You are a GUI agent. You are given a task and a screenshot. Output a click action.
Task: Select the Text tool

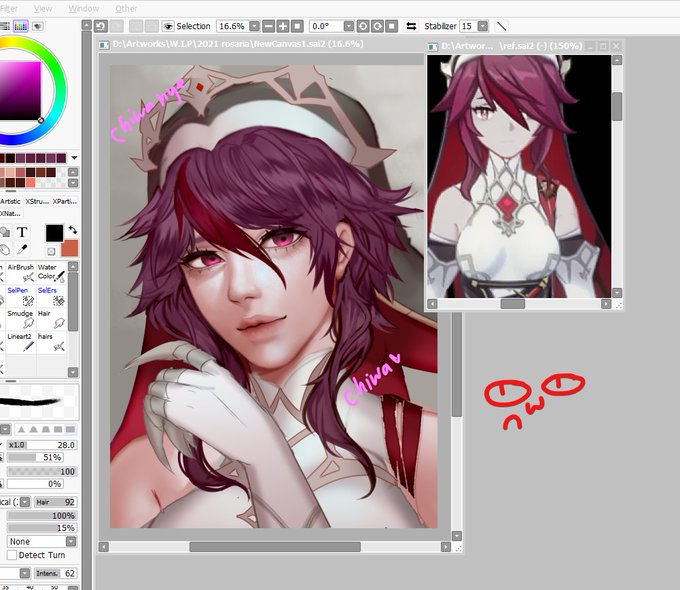pyautogui.click(x=22, y=233)
